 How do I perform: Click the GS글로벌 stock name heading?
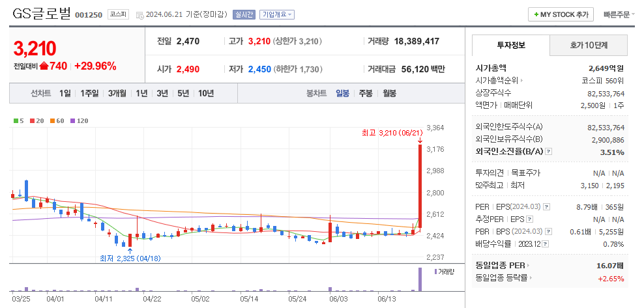42,14
